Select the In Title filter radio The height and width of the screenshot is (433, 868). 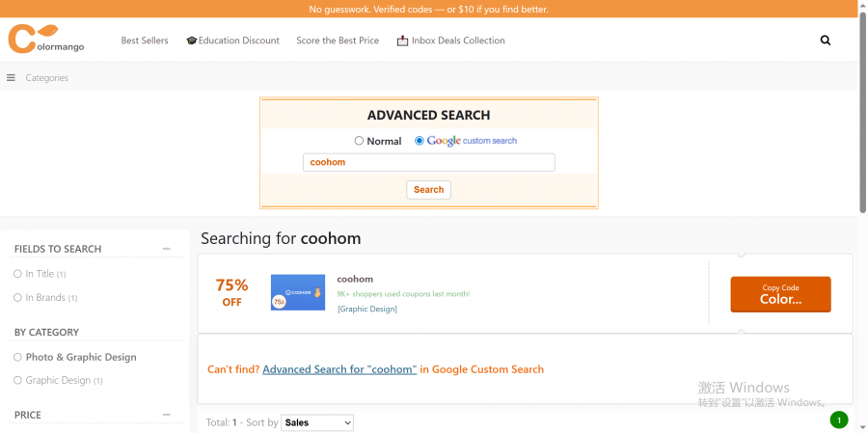coord(17,274)
